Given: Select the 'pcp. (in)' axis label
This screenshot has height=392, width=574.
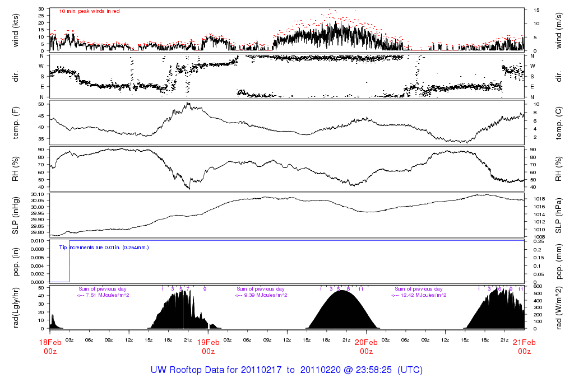Looking at the screenshot, I should tap(15, 262).
